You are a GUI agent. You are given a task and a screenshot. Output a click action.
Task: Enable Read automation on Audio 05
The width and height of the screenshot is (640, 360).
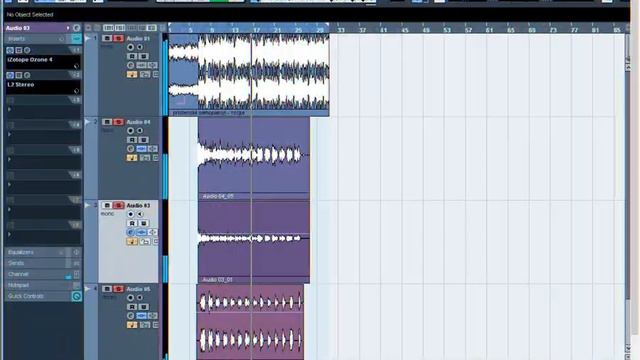pyautogui.click(x=132, y=307)
